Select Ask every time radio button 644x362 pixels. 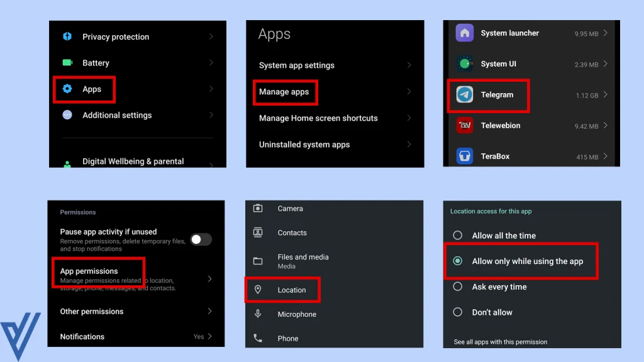tap(458, 287)
